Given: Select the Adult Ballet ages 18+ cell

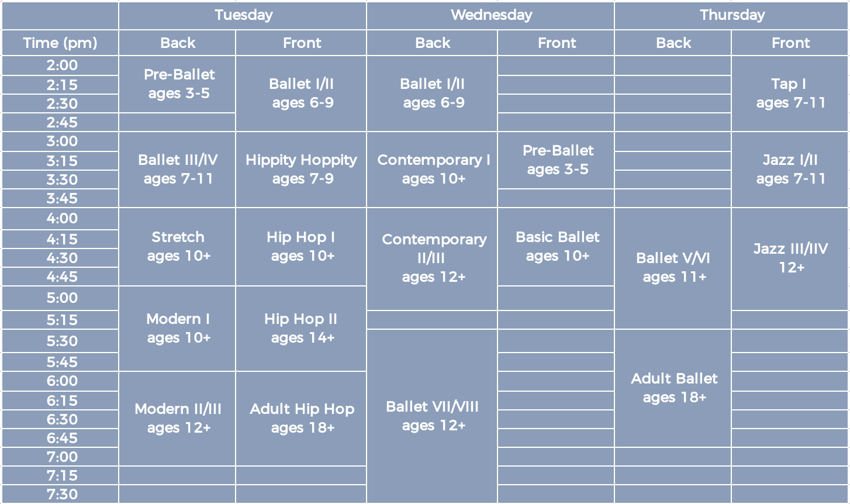Looking at the screenshot, I should [x=673, y=388].
